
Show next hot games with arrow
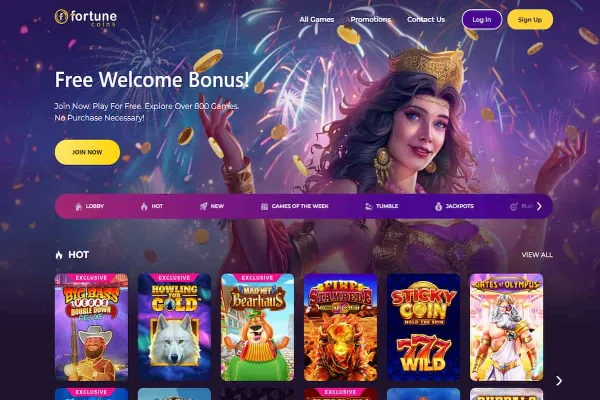559,380
